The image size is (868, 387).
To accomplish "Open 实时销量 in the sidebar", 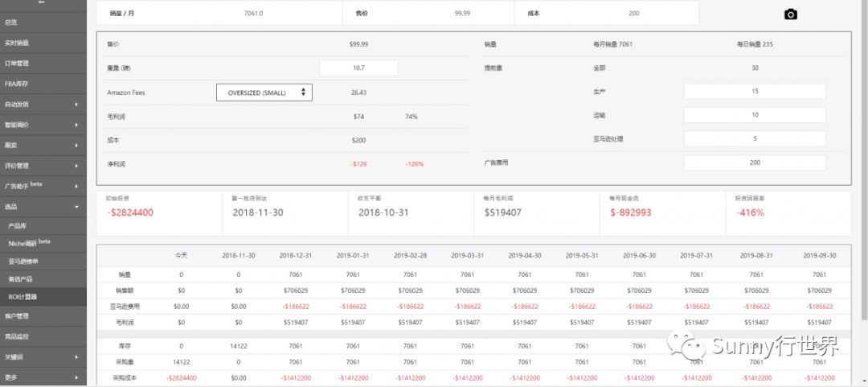I will coord(18,43).
